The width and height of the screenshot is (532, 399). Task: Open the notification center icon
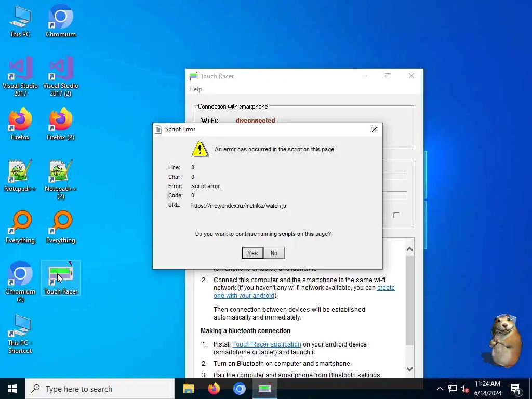point(515,389)
